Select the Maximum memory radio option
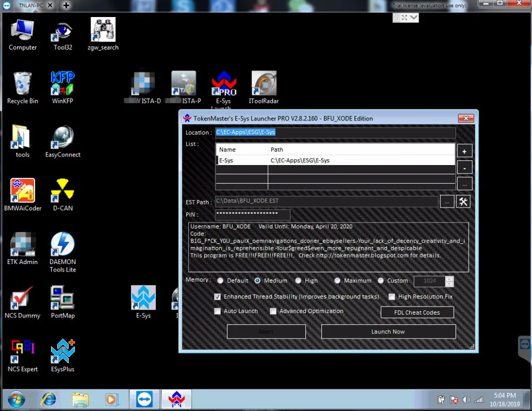Screen dimensions: 532x411 (338, 281)
